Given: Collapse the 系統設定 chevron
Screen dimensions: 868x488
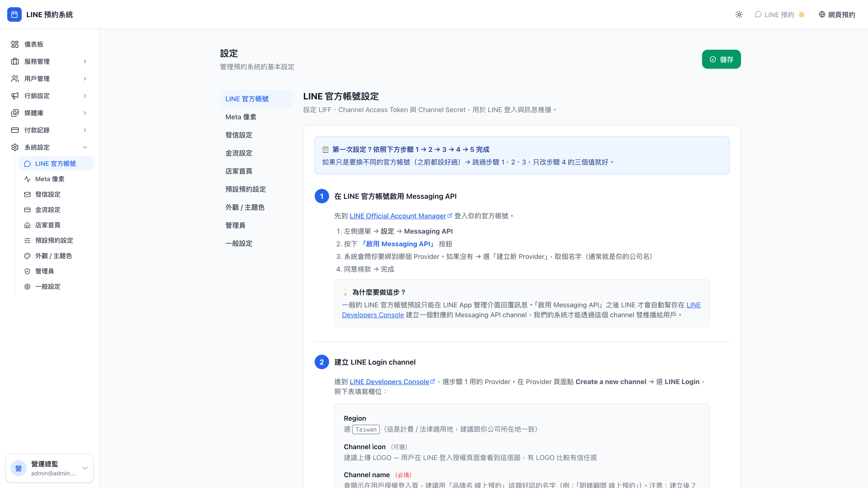Looking at the screenshot, I should click(x=85, y=147).
